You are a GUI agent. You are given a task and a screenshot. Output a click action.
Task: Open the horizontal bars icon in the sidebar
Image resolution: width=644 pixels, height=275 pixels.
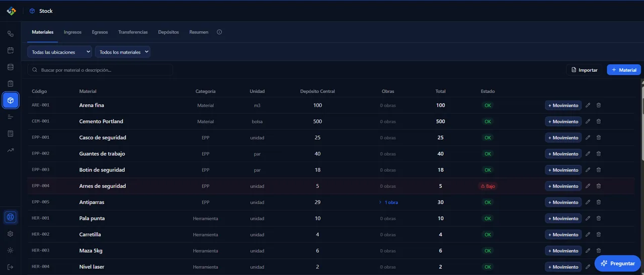point(11,117)
